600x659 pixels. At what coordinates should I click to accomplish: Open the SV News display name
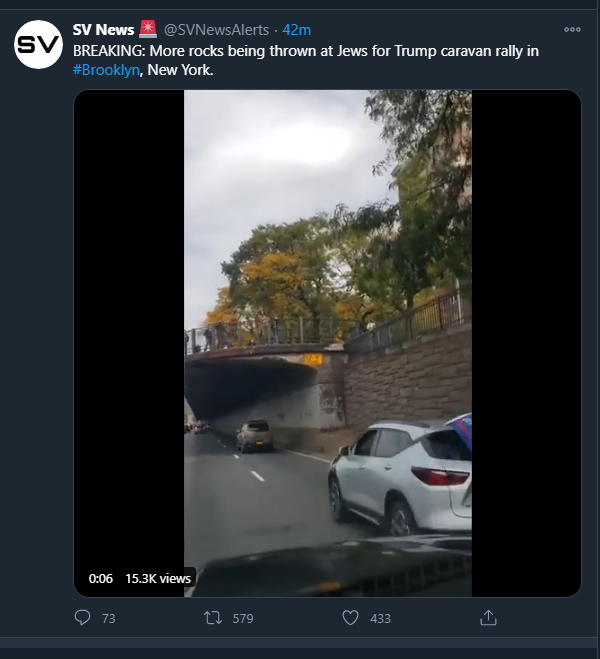coord(103,30)
